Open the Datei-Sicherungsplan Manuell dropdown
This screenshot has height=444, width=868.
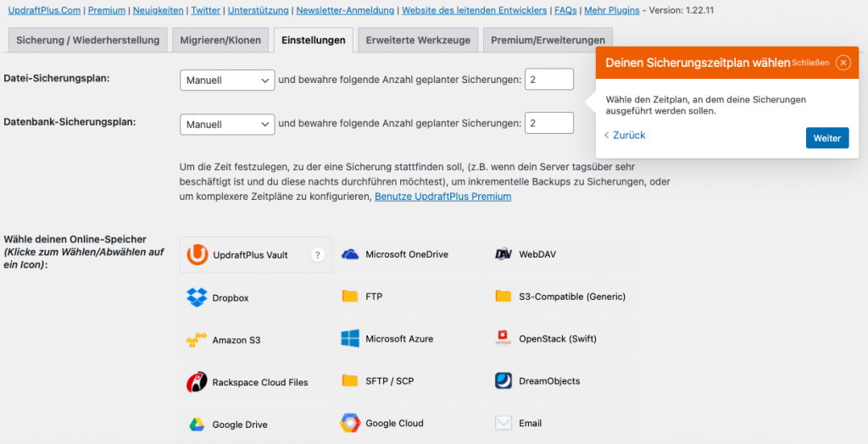pyautogui.click(x=227, y=80)
